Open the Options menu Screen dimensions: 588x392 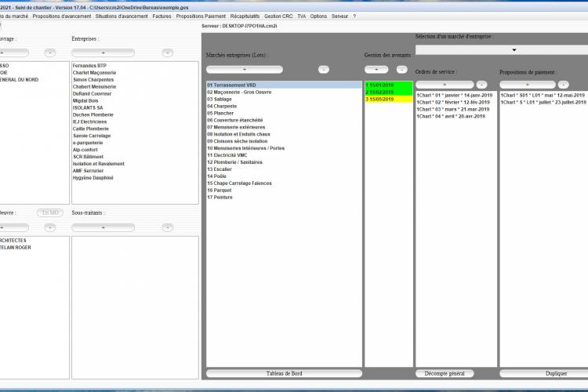tap(318, 16)
